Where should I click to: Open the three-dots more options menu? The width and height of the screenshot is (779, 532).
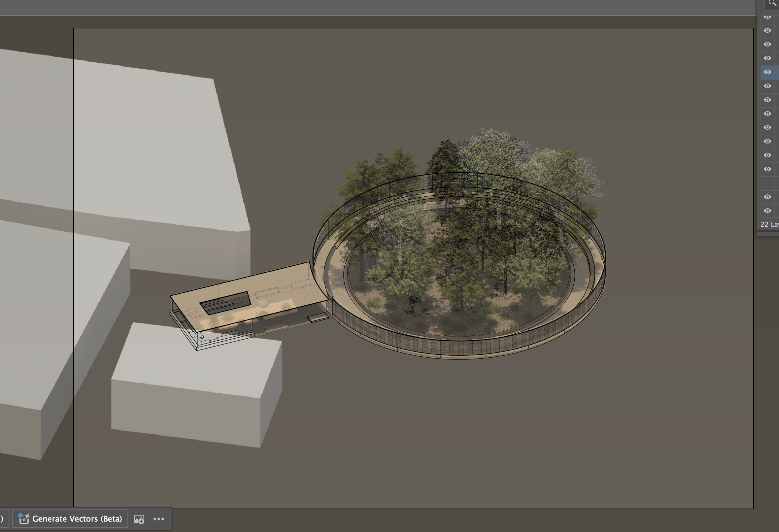click(x=159, y=519)
